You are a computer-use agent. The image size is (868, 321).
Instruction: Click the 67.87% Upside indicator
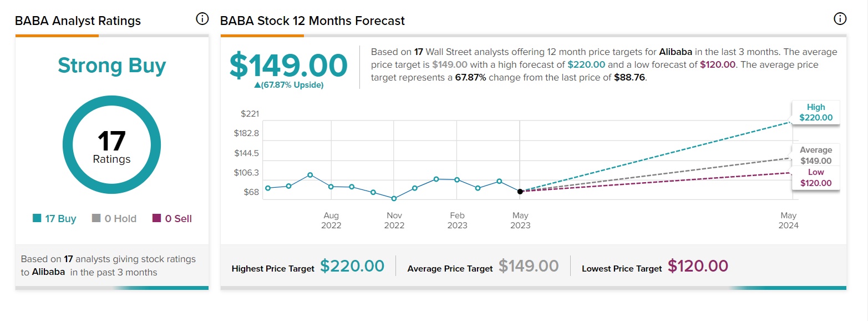point(288,85)
